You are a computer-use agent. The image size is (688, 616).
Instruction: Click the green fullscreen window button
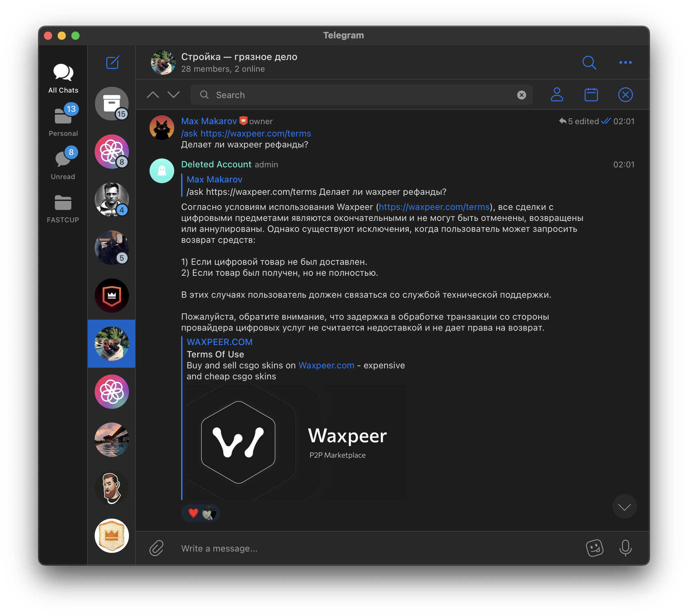pos(75,36)
